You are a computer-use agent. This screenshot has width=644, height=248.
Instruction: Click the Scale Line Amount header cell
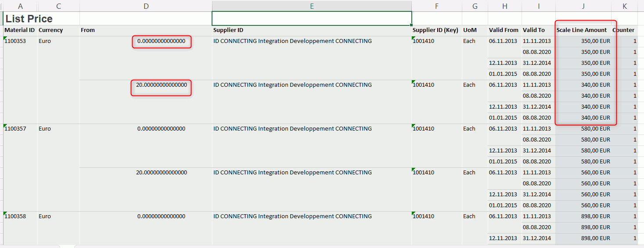point(582,30)
